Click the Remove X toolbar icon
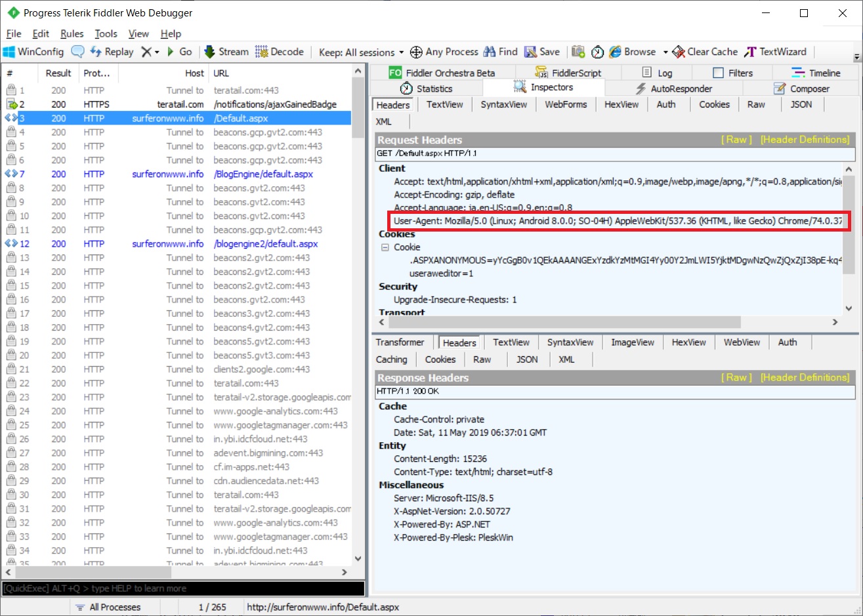Image resolution: width=863 pixels, height=616 pixels. 146,52
